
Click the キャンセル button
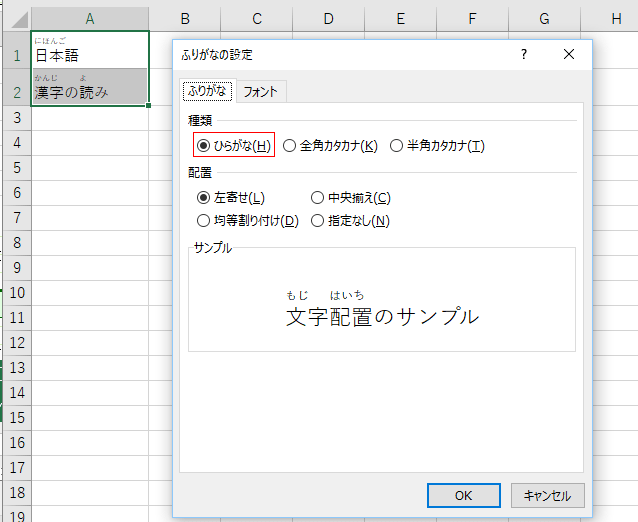[x=547, y=496]
